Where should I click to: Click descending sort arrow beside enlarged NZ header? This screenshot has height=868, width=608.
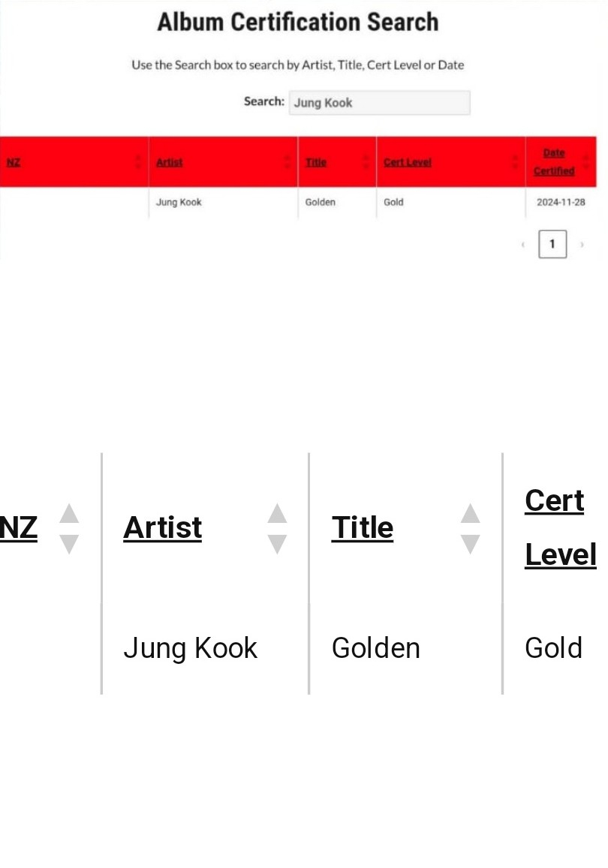69,543
